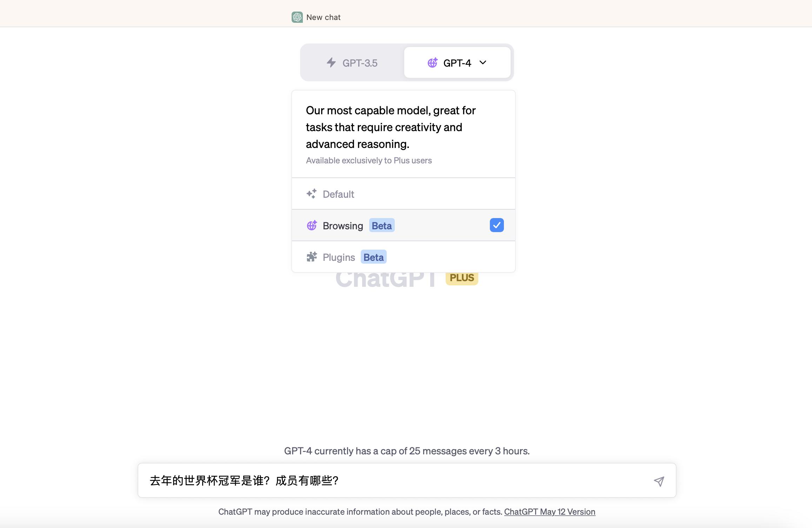Open the model selection dropdown
The width and height of the screenshot is (812, 528).
[x=457, y=63]
